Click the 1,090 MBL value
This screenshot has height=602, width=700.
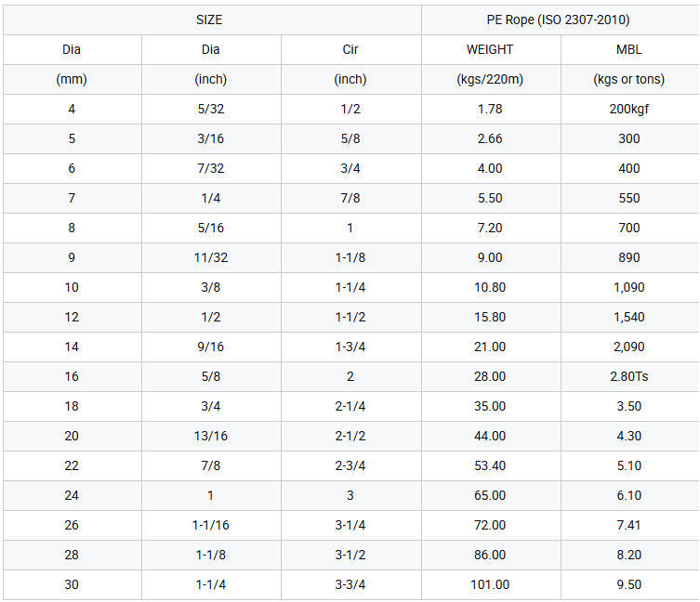tap(628, 287)
